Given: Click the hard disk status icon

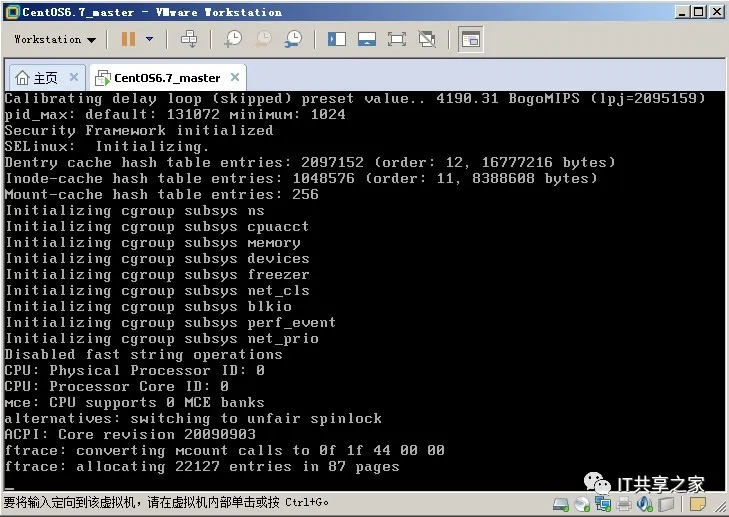Looking at the screenshot, I should (561, 504).
